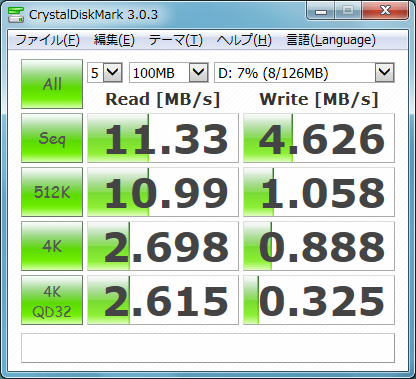The image size is (416, 379).
Task: Open the ヘルプ(H) menu
Action: click(244, 40)
